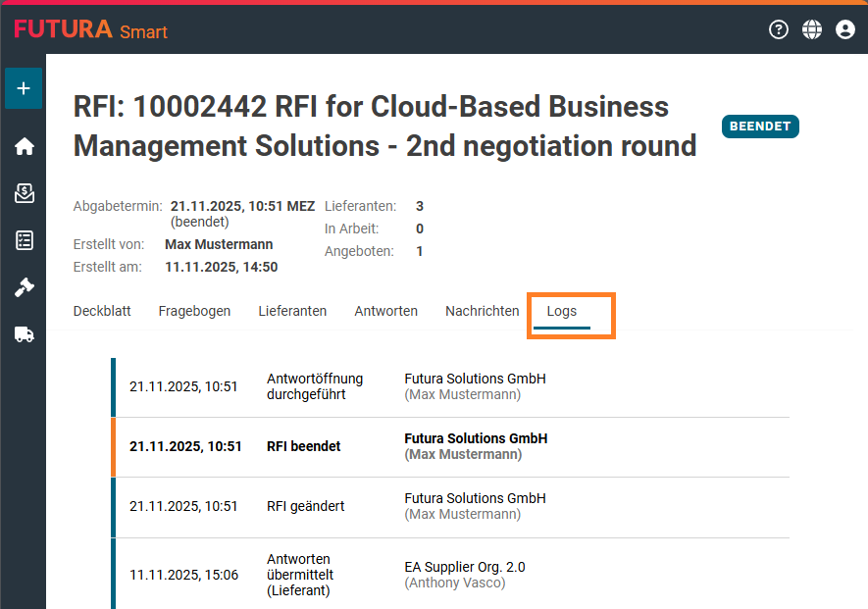Select the Logs tab
The image size is (868, 609).
(x=562, y=311)
